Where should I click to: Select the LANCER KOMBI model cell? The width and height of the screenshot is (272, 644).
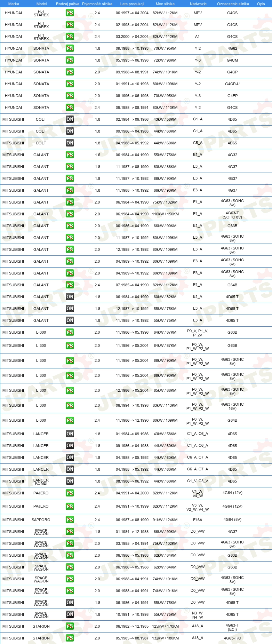41,482
